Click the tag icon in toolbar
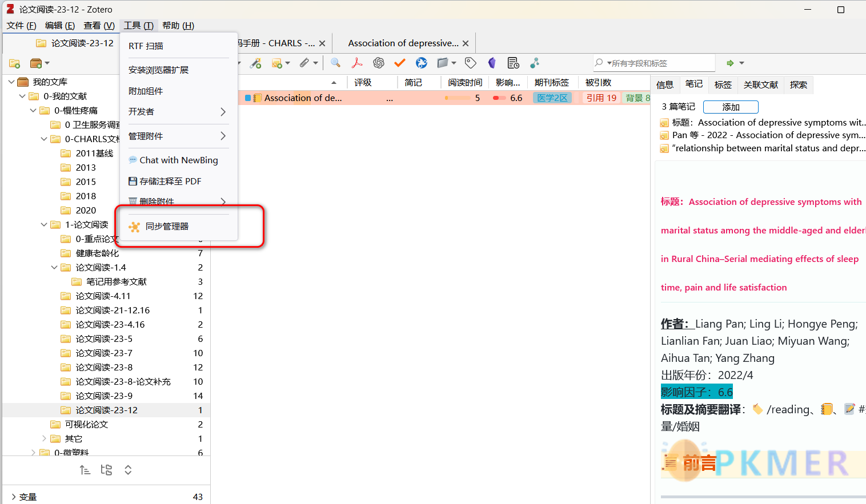 click(x=471, y=63)
